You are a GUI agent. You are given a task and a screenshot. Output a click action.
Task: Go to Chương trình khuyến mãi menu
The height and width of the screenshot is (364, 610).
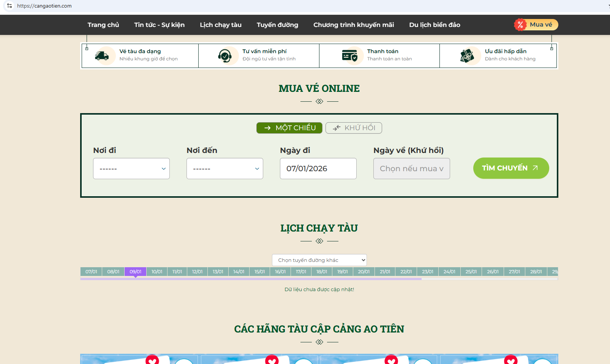(354, 25)
